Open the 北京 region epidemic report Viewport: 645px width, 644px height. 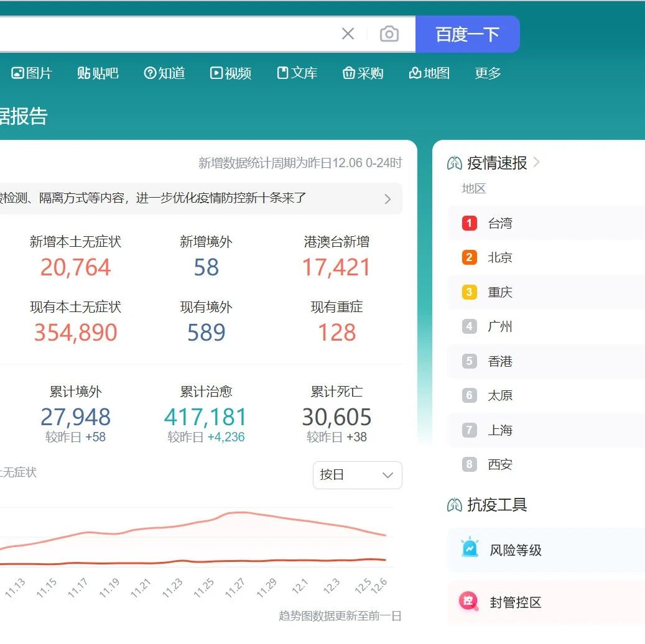click(x=499, y=257)
